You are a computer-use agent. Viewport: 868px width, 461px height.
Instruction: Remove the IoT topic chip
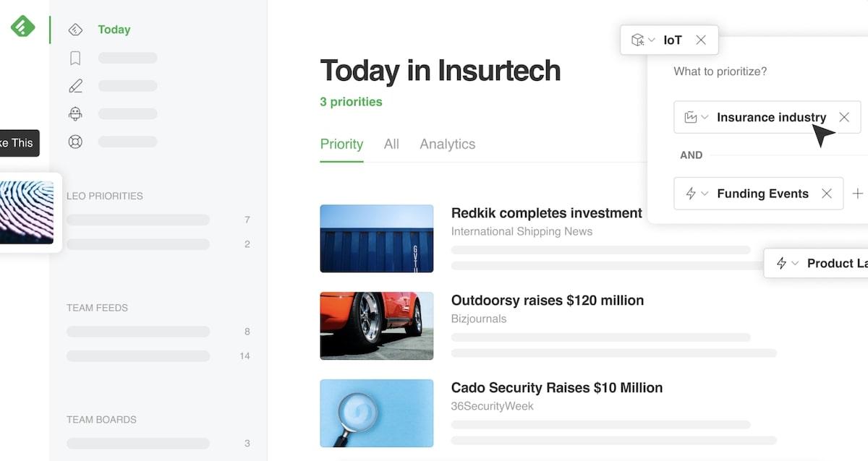click(700, 40)
